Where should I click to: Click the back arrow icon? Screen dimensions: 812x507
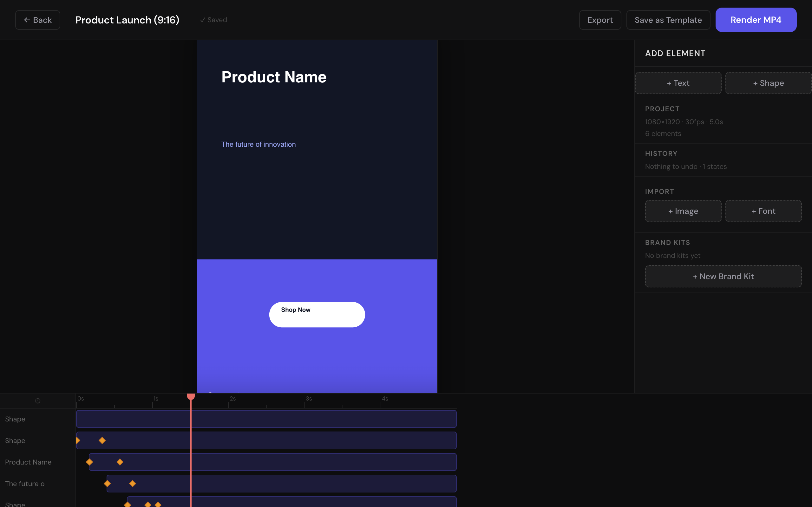click(28, 20)
